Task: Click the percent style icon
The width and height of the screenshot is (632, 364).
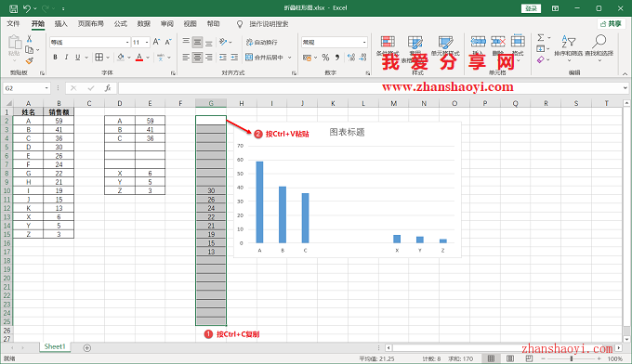Action: click(325, 58)
